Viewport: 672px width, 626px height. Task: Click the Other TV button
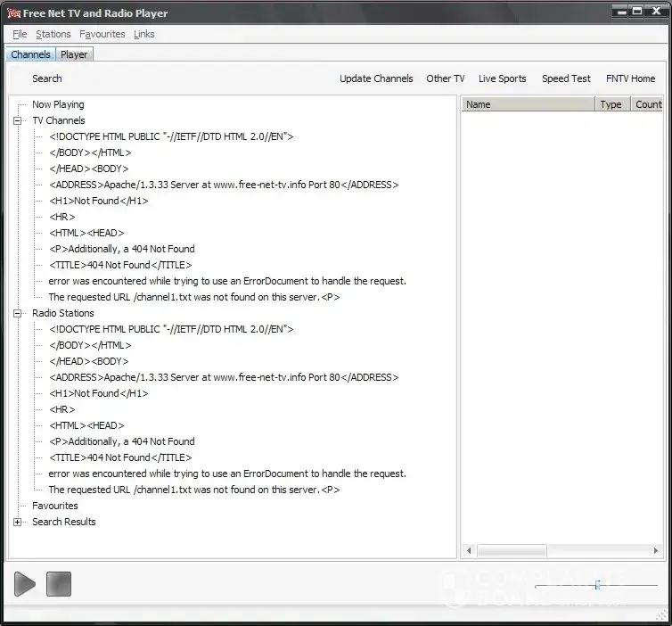point(445,78)
